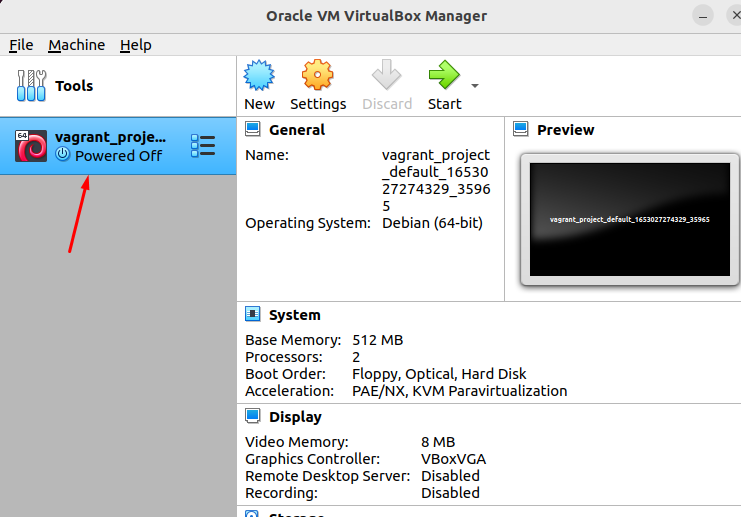The height and width of the screenshot is (517, 741).
Task: Click the 'Boot Order:' label
Action: (285, 374)
